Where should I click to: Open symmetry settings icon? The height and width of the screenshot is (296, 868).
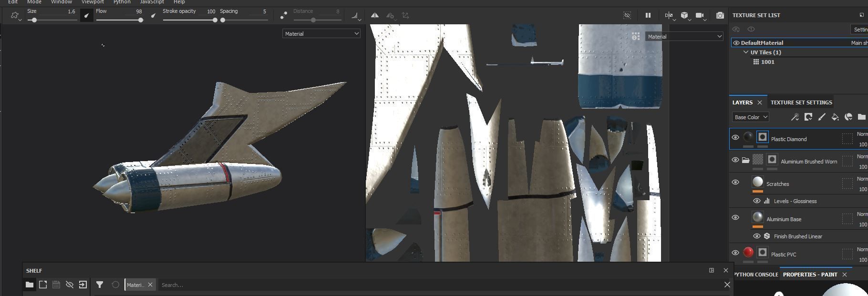[390, 16]
